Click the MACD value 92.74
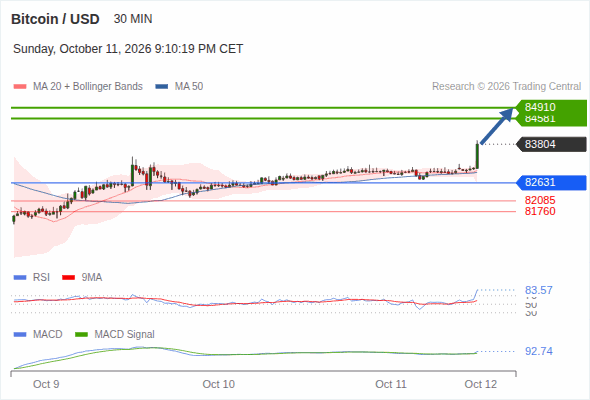The width and height of the screenshot is (590, 400). click(538, 351)
